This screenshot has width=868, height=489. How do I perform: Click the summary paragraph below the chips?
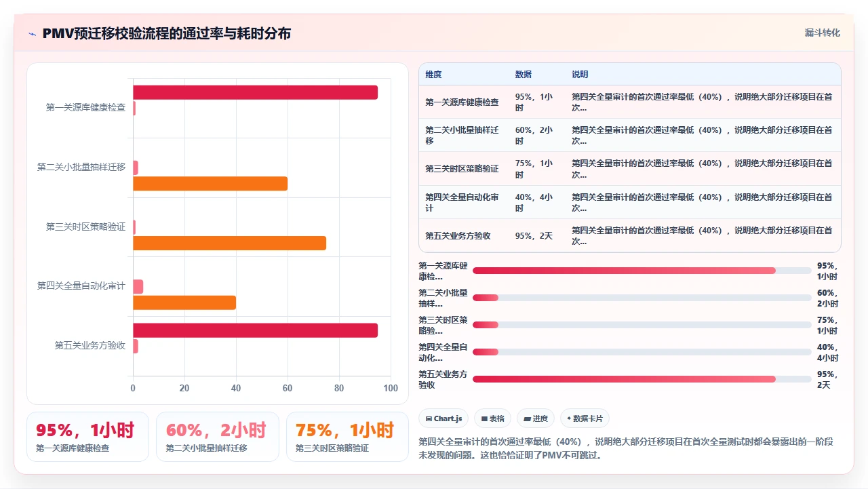pyautogui.click(x=626, y=448)
